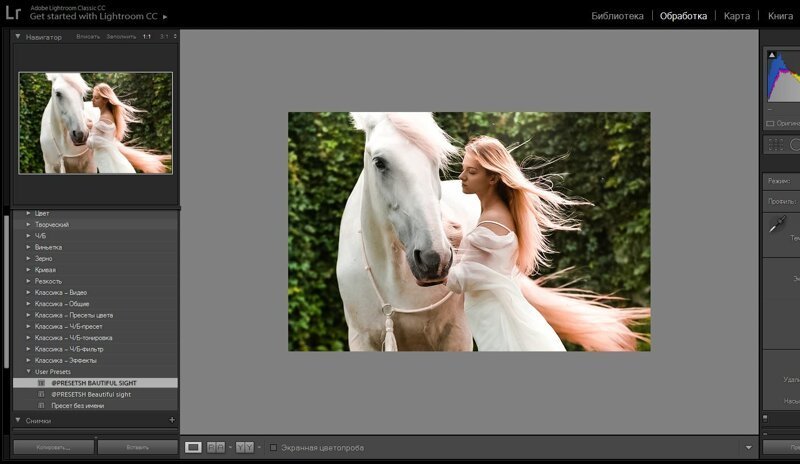Image resolution: width=800 pixels, height=464 pixels.
Task: Toggle the Оригинал checkbox under histogram
Action: pos(770,123)
